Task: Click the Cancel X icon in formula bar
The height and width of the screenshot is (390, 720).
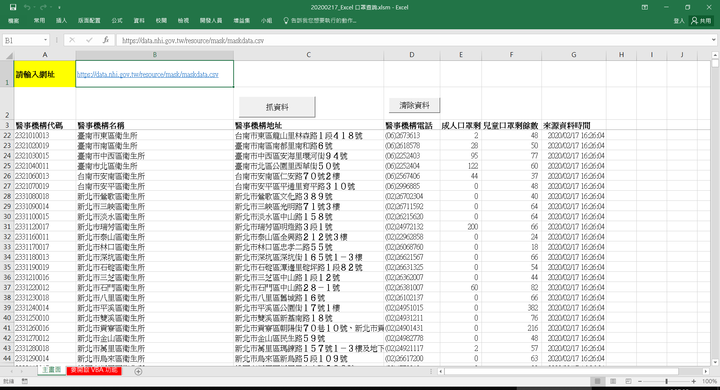Action: tap(72, 40)
